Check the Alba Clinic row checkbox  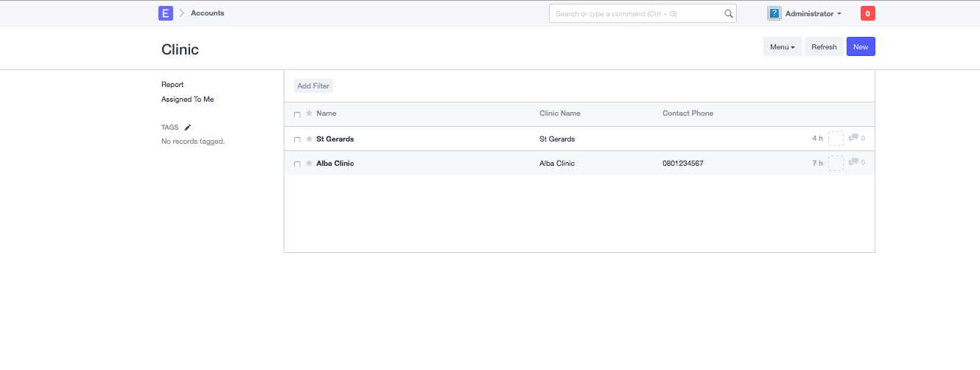(x=297, y=164)
